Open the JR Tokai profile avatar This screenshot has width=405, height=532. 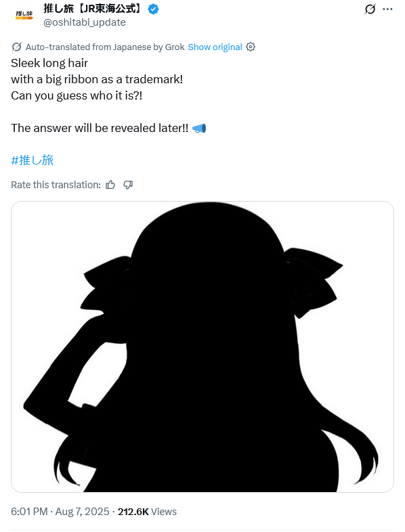24,15
